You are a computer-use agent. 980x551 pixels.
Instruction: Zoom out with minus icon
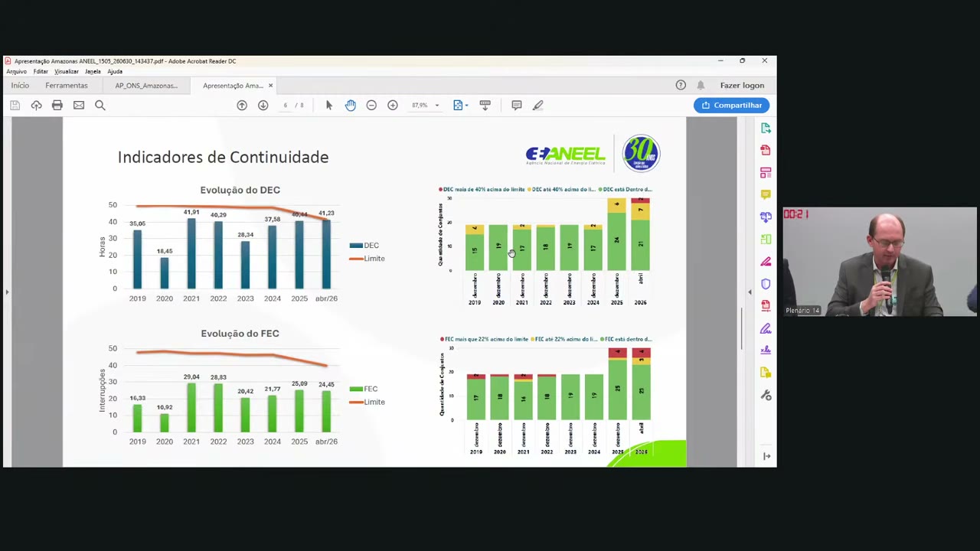tap(371, 105)
